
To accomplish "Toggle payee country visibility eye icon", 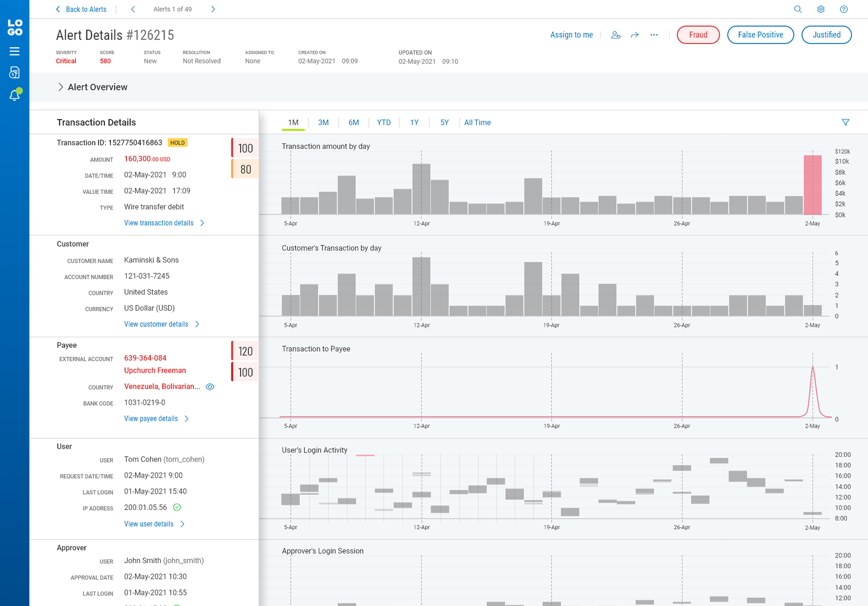I will click(x=210, y=387).
